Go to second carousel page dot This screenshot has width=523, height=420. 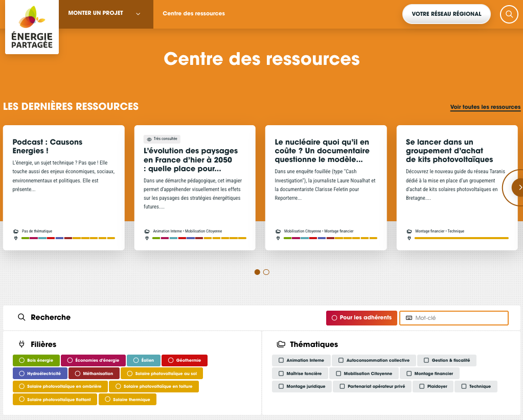tap(266, 272)
